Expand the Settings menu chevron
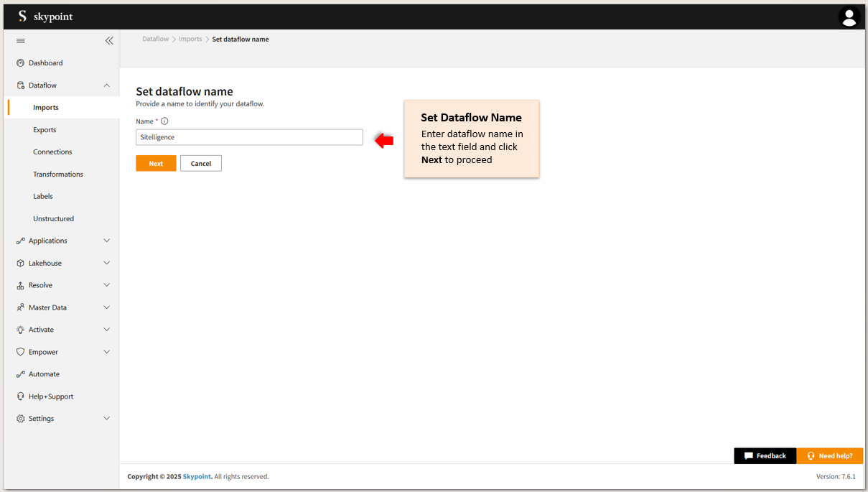The height and width of the screenshot is (492, 868). (107, 419)
